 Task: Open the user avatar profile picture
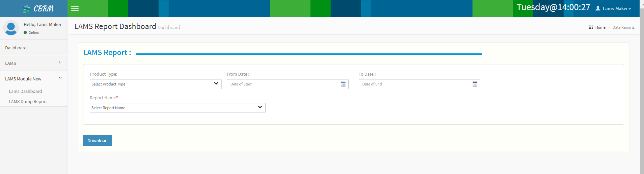(11, 28)
